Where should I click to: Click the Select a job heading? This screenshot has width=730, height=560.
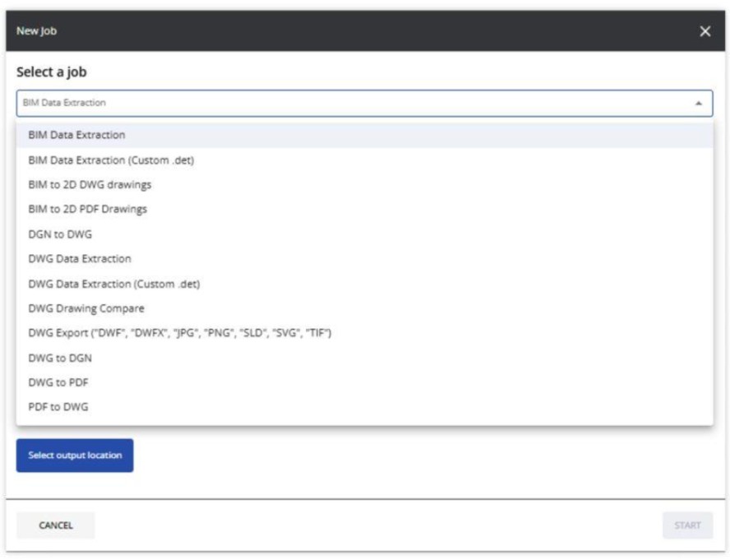52,72
